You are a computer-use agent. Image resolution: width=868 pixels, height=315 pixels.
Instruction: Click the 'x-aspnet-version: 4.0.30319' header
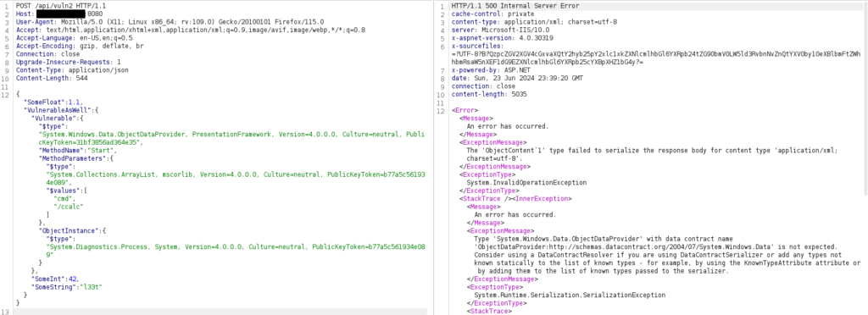[x=502, y=37]
